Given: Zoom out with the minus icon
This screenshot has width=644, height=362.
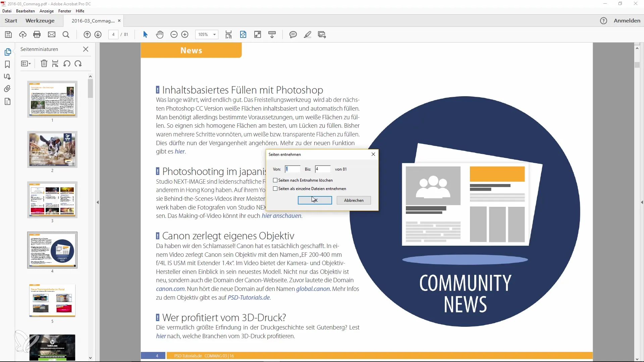Looking at the screenshot, I should point(174,35).
